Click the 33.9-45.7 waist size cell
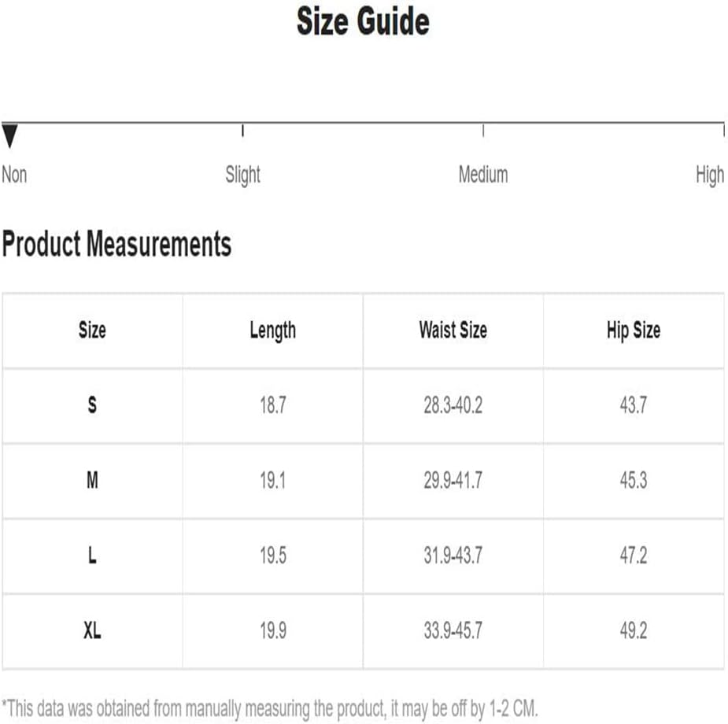This screenshot has width=728, height=724. (453, 630)
